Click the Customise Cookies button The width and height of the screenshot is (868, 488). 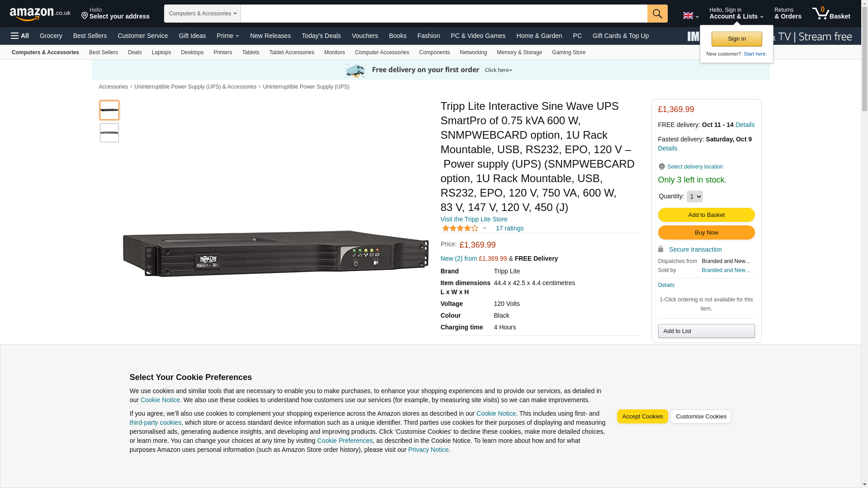pos(701,417)
